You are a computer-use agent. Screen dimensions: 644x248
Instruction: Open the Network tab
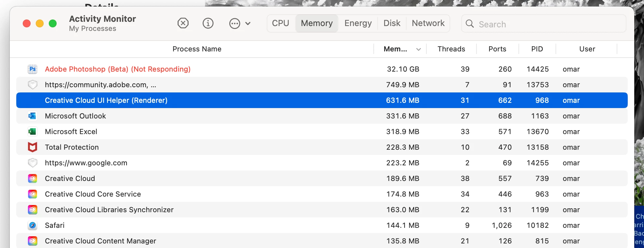click(428, 23)
